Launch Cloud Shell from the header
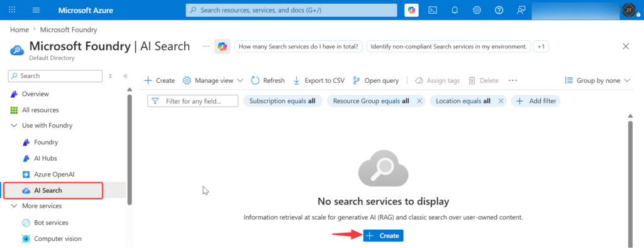This screenshot has width=644, height=248. tap(433, 10)
